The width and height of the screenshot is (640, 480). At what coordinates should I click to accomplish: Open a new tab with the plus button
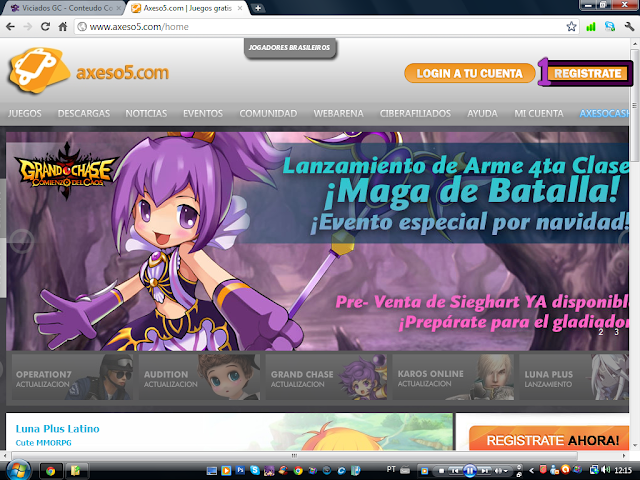click(258, 8)
